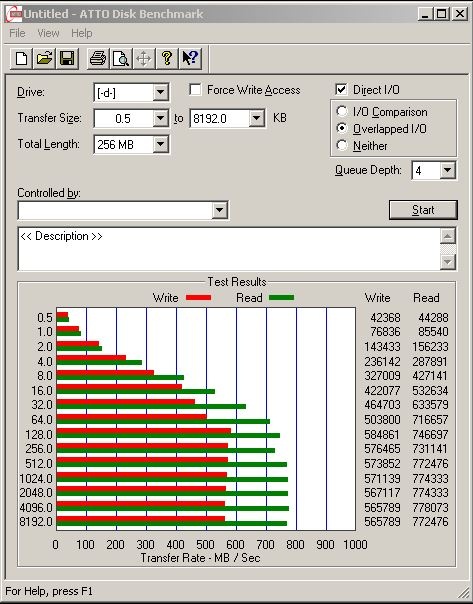This screenshot has width=473, height=604.
Task: Uncheck the Direct I/O checkbox
Action: 341,90
